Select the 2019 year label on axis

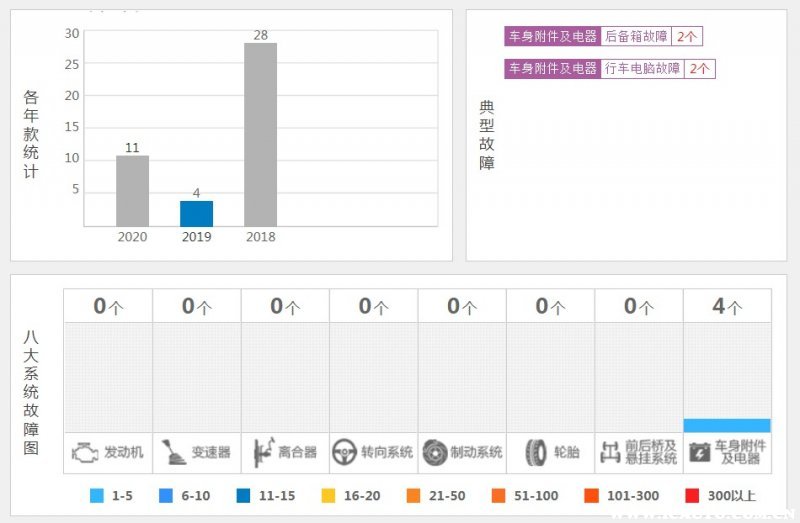click(196, 237)
